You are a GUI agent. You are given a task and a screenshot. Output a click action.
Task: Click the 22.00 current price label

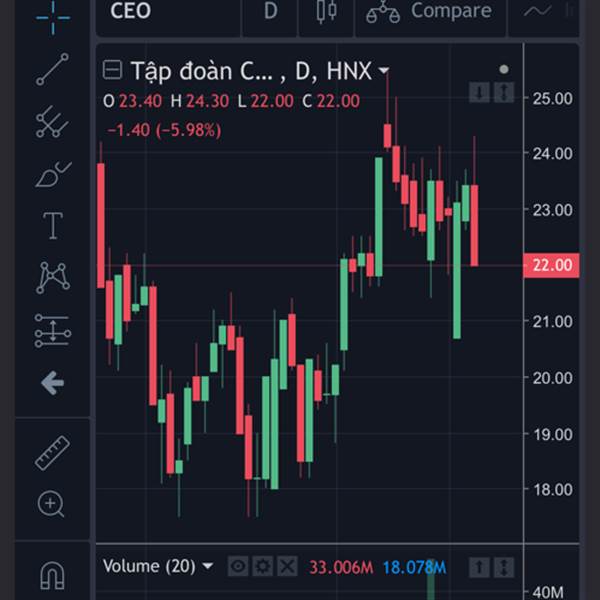click(x=551, y=265)
